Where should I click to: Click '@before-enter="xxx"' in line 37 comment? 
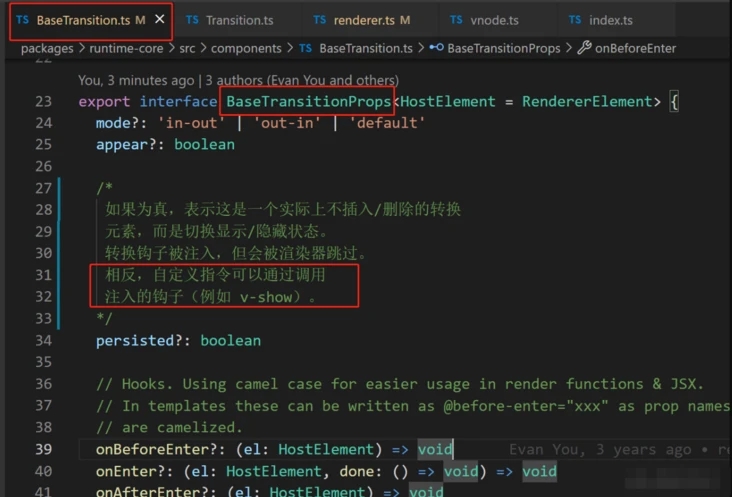[526, 406]
